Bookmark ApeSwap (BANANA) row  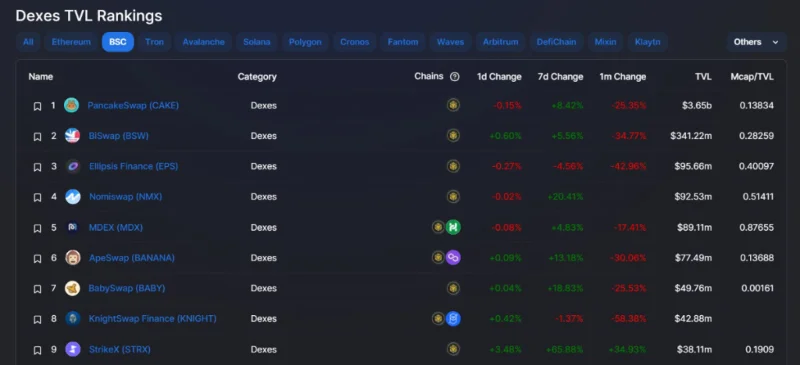click(37, 259)
